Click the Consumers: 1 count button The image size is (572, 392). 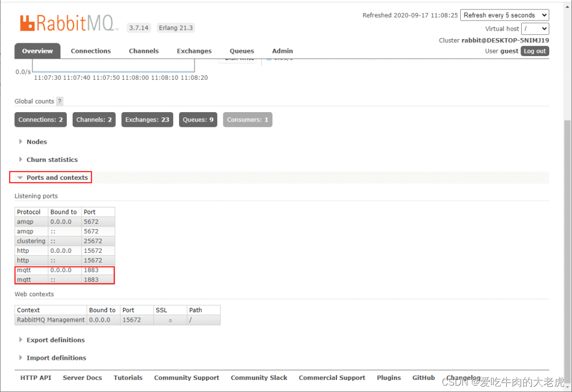248,120
